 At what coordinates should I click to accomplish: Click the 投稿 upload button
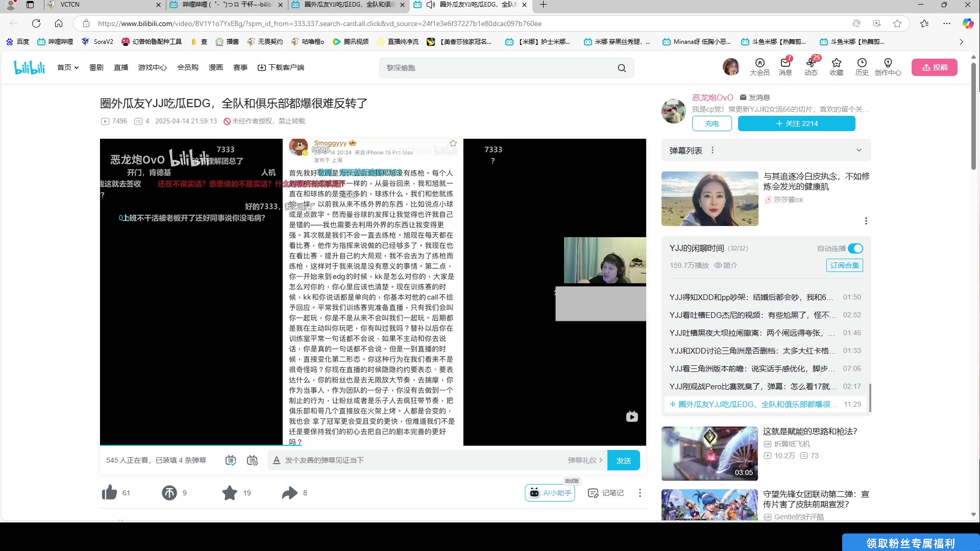(935, 67)
